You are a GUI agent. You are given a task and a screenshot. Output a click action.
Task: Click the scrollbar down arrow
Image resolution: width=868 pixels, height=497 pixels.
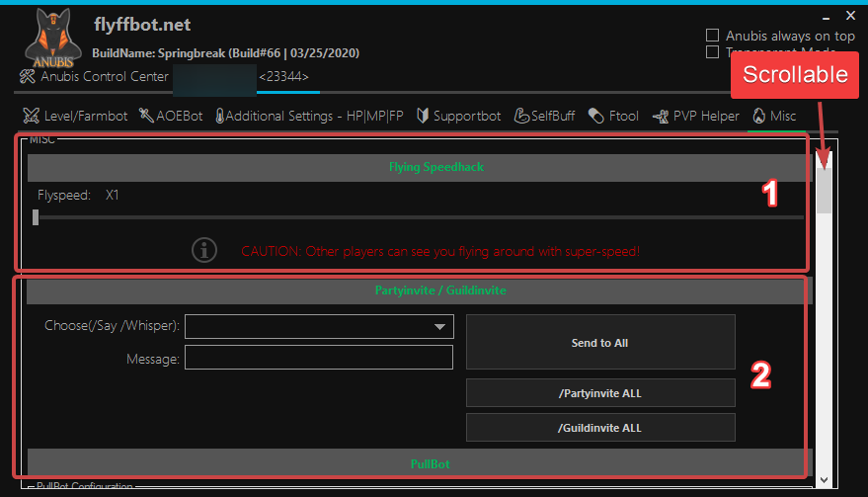(824, 479)
